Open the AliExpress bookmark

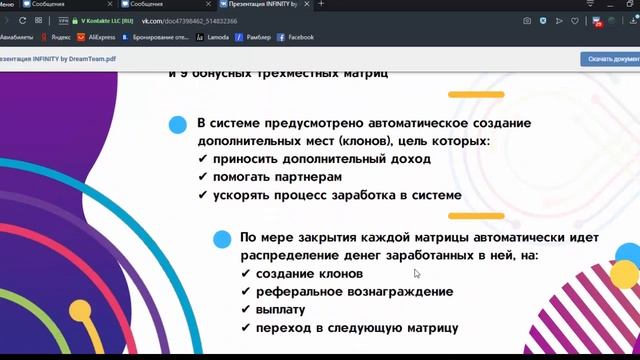coord(96,37)
